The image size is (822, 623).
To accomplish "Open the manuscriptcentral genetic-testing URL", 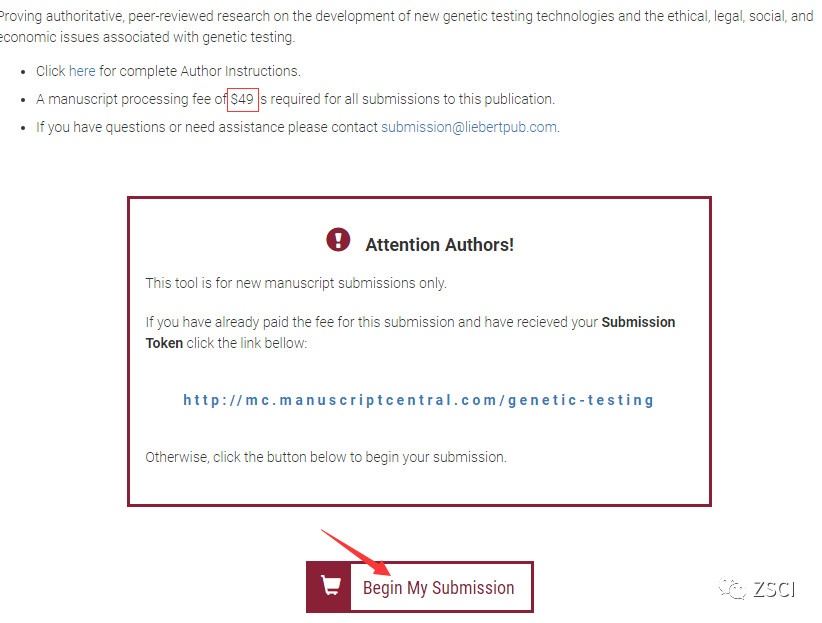I will tap(418, 400).
